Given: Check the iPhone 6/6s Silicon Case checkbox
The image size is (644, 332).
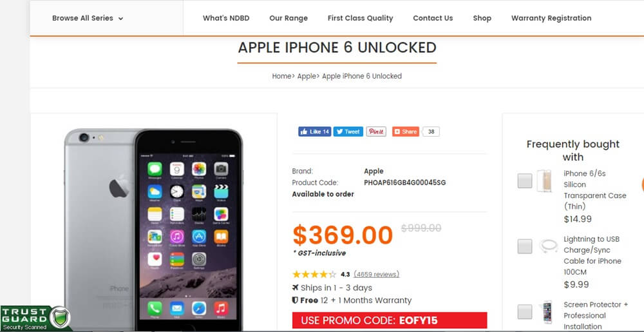Looking at the screenshot, I should pyautogui.click(x=524, y=181).
